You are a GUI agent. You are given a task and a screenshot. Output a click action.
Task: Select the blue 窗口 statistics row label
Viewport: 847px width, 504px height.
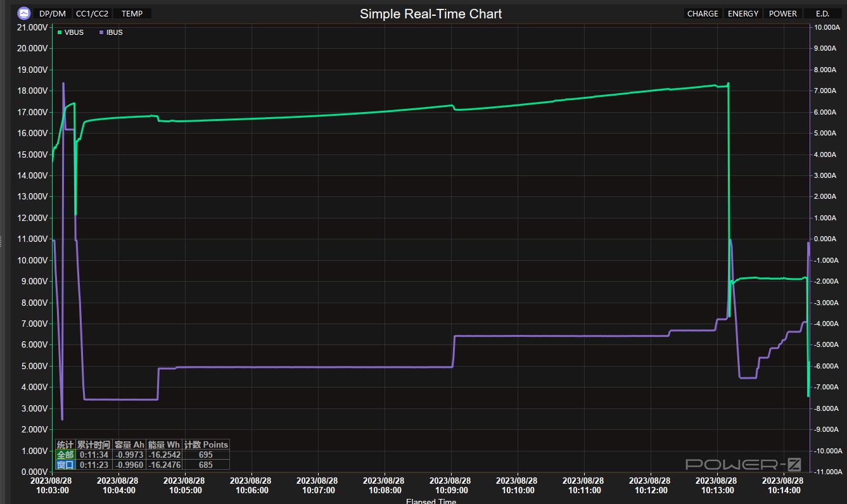click(65, 465)
